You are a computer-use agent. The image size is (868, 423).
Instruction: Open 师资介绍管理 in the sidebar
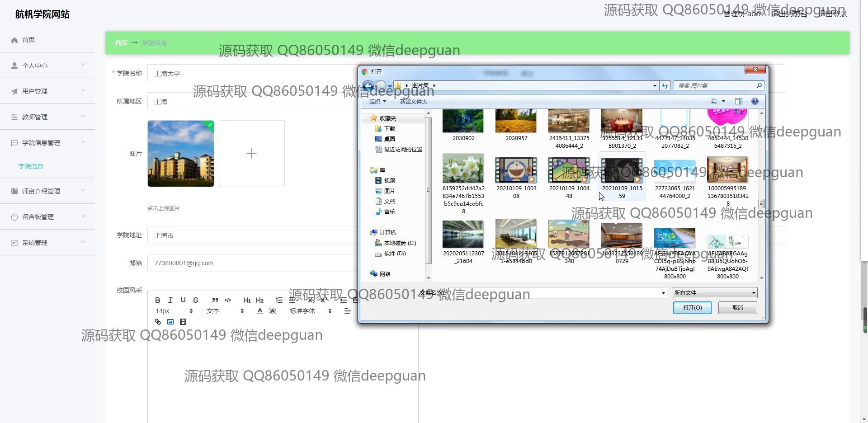tap(47, 191)
